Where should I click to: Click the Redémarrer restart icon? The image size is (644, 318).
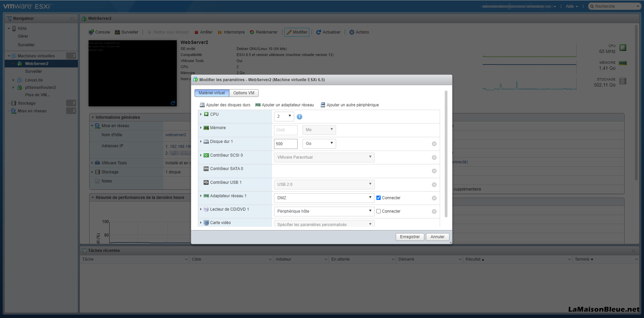click(x=252, y=32)
